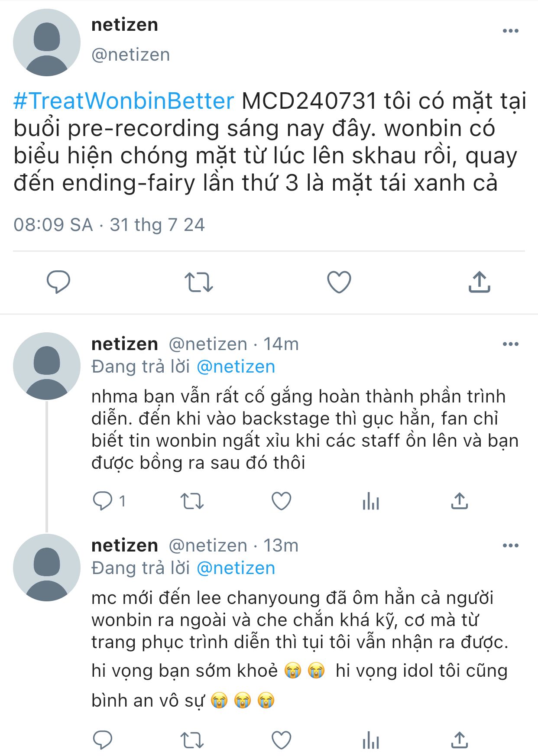Retweet the main #TreatWonbinBetter tweet
Image resolution: width=538 pixels, height=756 pixels.
point(198,282)
